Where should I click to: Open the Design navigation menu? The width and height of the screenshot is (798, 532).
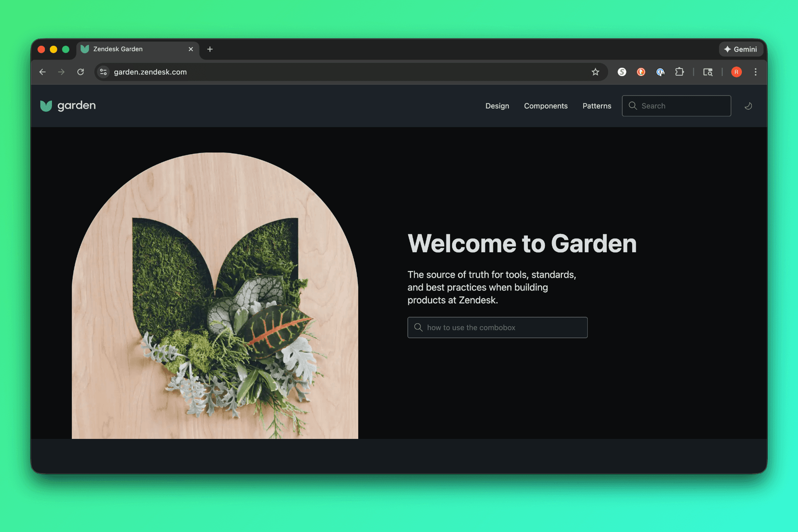(x=497, y=106)
